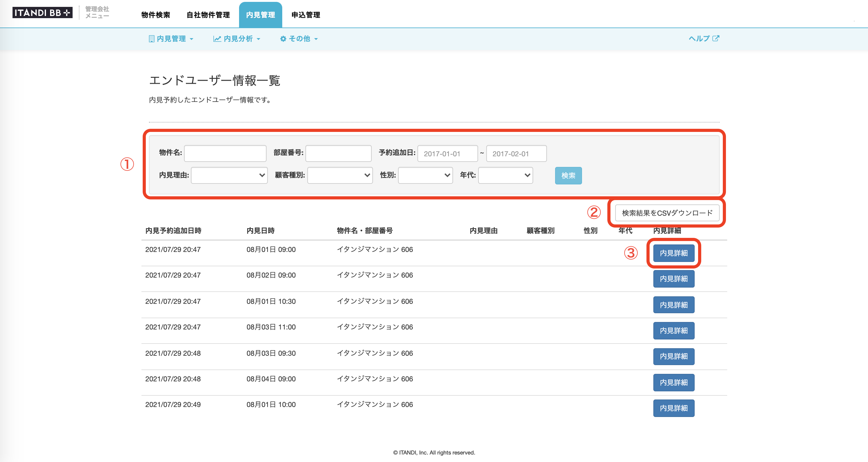Viewport: 868px width, 462px height.
Task: Click the 予約追加日 start date field
Action: [447, 153]
